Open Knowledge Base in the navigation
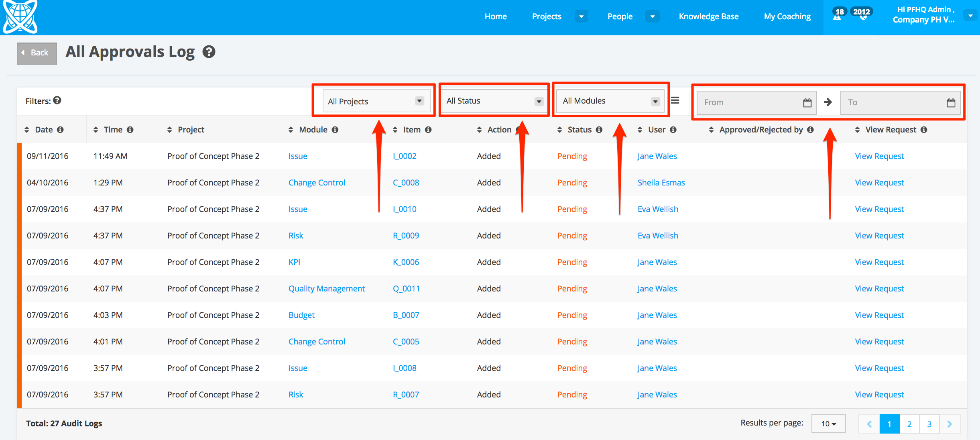The height and width of the screenshot is (440, 980). [x=708, y=16]
